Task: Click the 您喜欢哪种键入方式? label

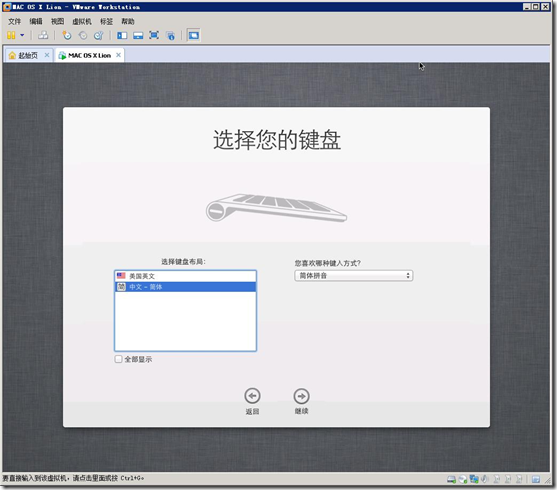Action: pos(327,263)
